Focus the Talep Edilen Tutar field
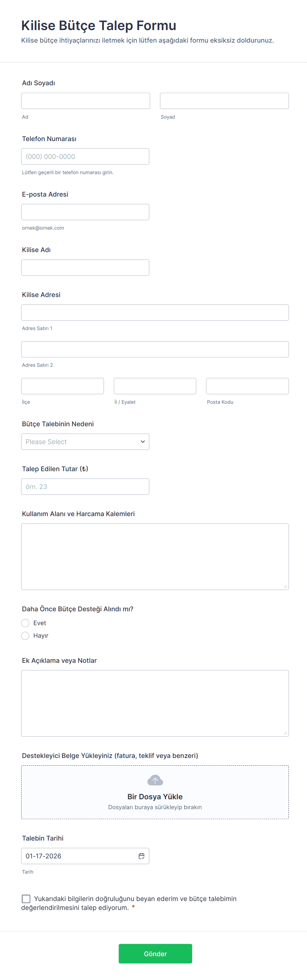This screenshot has height=980, width=307. 85,486
